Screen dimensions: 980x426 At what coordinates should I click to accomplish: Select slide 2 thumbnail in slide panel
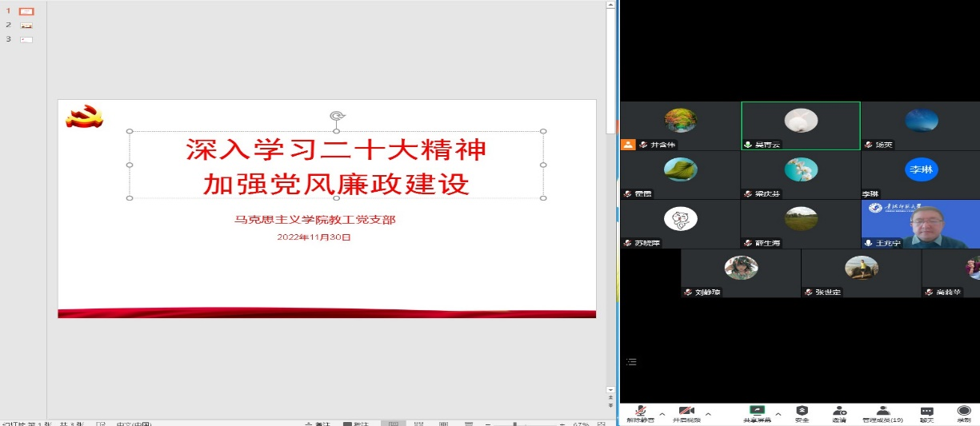26,26
